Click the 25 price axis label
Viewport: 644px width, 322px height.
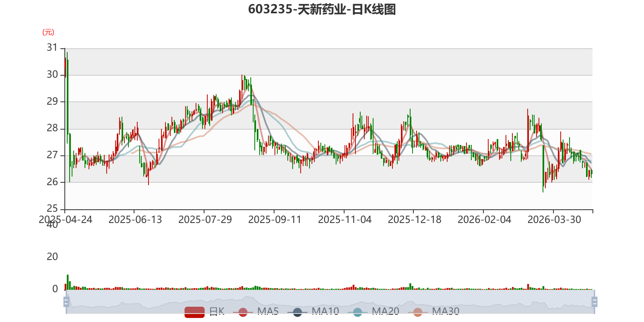[x=52, y=208]
